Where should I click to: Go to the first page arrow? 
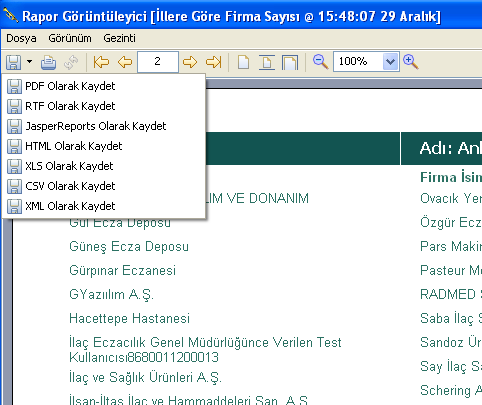[x=101, y=62]
